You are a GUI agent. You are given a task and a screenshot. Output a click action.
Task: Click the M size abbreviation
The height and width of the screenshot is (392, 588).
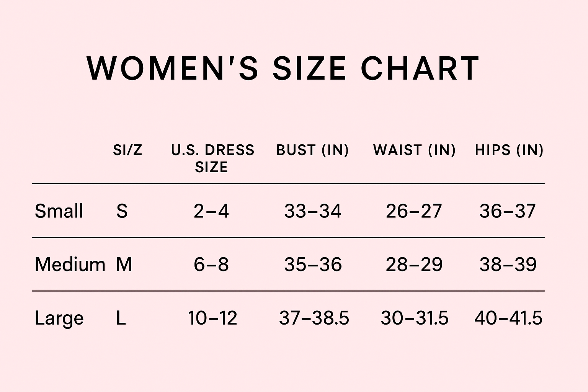click(x=124, y=264)
